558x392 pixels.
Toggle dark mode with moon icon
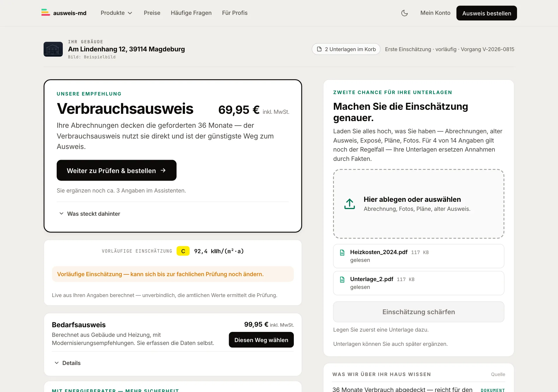click(x=404, y=13)
